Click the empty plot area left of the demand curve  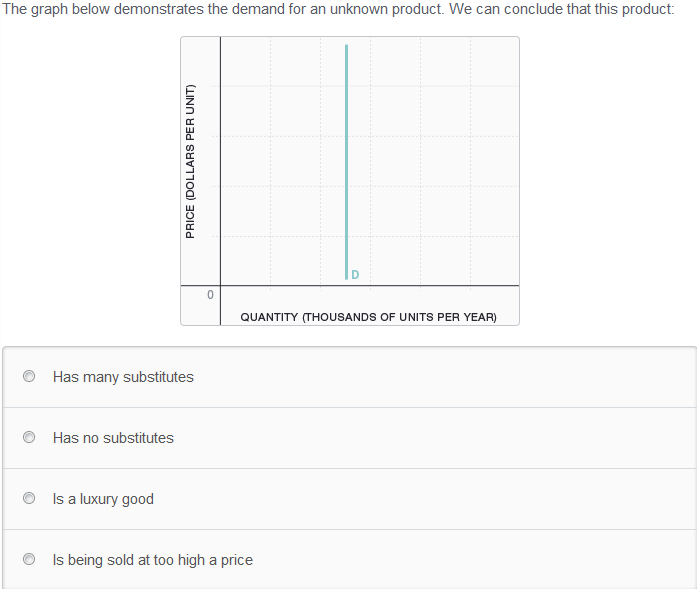[x=282, y=160]
